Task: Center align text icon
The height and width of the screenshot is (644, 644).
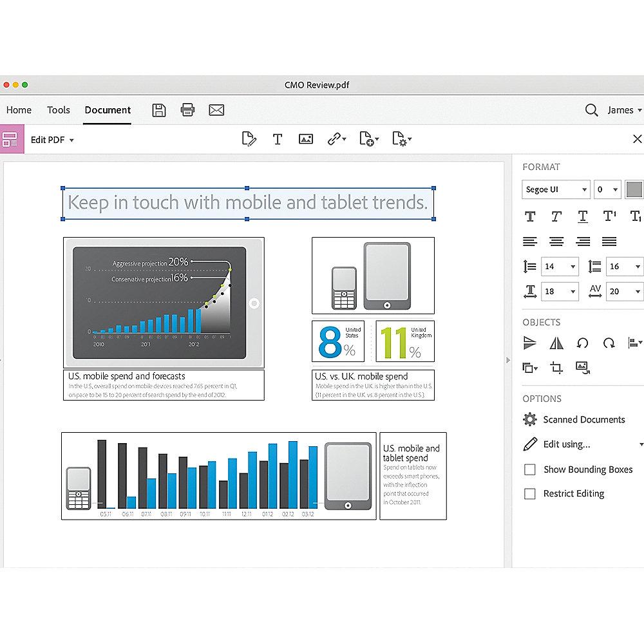Action: 556,241
